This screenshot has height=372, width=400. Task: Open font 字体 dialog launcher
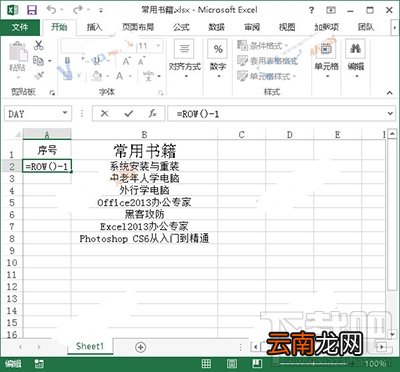coord(161,93)
